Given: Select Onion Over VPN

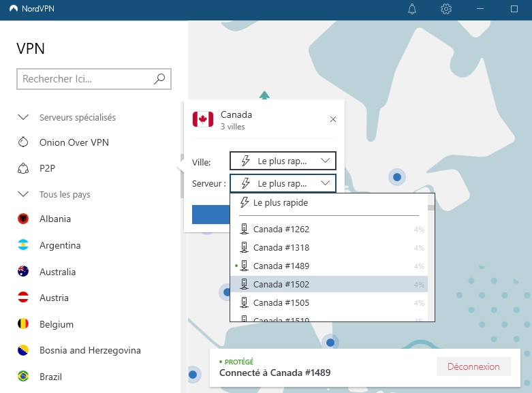Looking at the screenshot, I should pos(74,142).
